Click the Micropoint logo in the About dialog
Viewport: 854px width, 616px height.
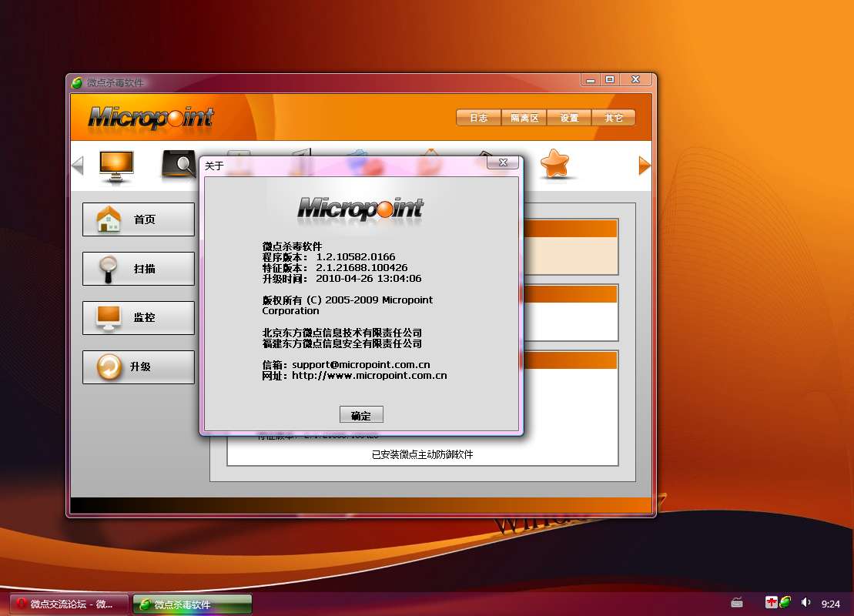(360, 208)
